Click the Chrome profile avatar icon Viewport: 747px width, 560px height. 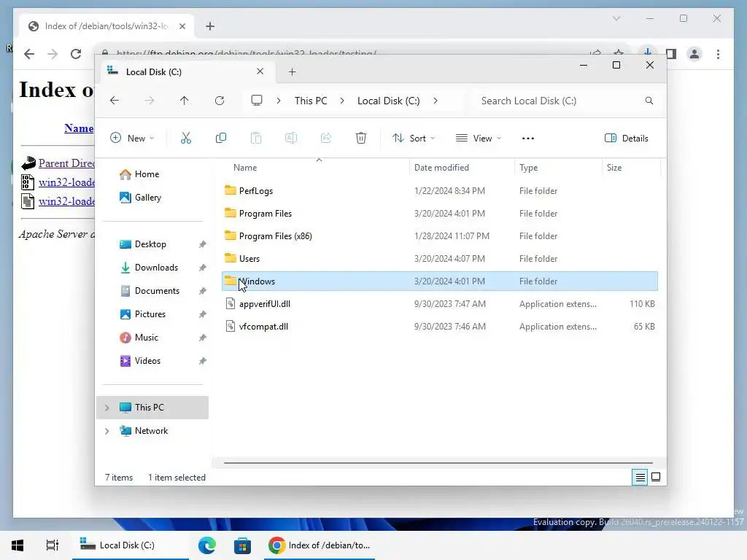(694, 54)
